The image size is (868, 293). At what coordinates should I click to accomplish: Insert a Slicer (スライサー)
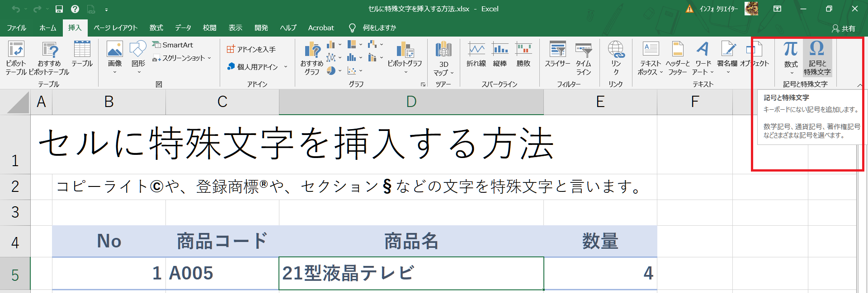point(557,51)
